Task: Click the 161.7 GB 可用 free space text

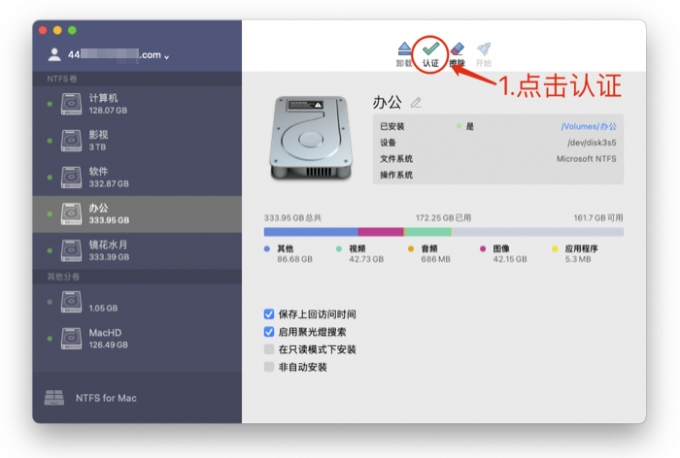Action: coord(598,218)
